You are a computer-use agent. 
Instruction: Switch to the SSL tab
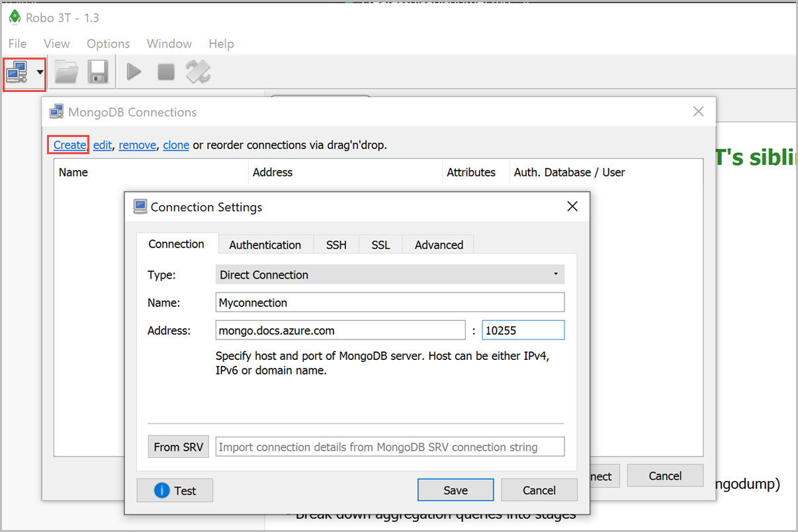pos(380,245)
